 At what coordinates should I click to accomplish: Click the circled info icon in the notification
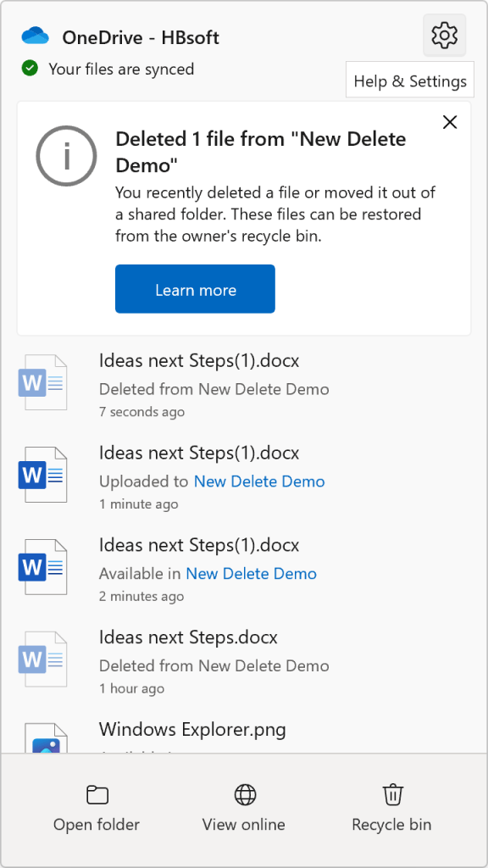[66, 156]
